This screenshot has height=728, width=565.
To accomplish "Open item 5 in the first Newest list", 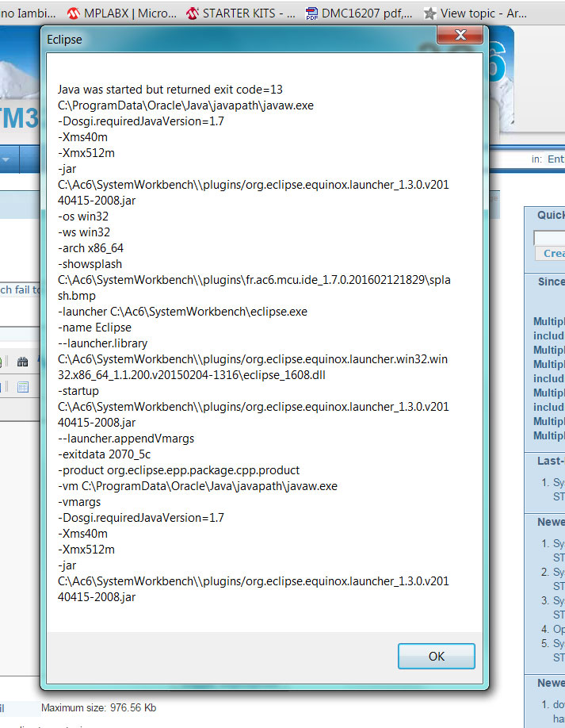I will pos(558,643).
